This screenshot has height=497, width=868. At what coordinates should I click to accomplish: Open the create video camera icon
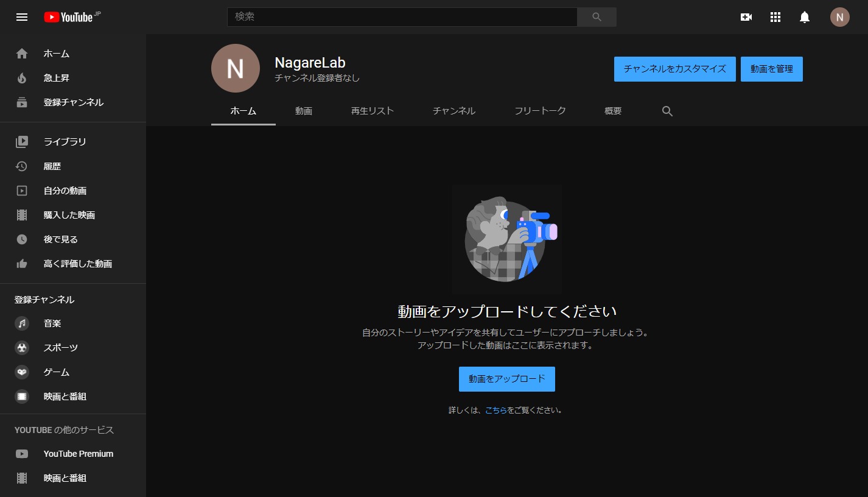tap(746, 17)
